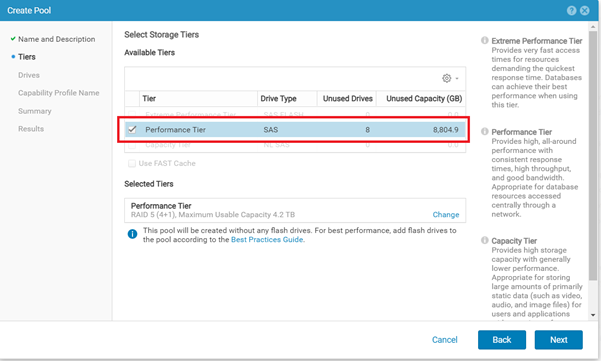The image size is (601, 361).
Task: Toggle the Use FAST Cache checkbox
Action: (x=132, y=164)
